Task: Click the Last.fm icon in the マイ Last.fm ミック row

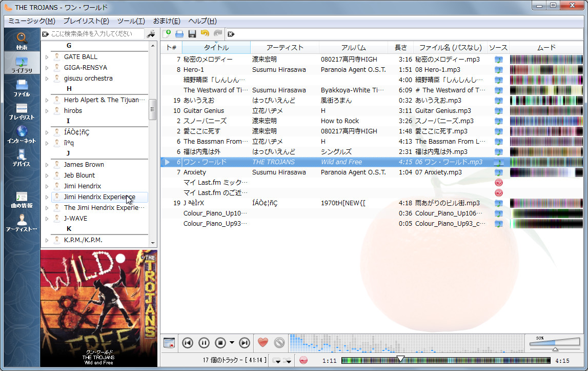Action: (499, 183)
